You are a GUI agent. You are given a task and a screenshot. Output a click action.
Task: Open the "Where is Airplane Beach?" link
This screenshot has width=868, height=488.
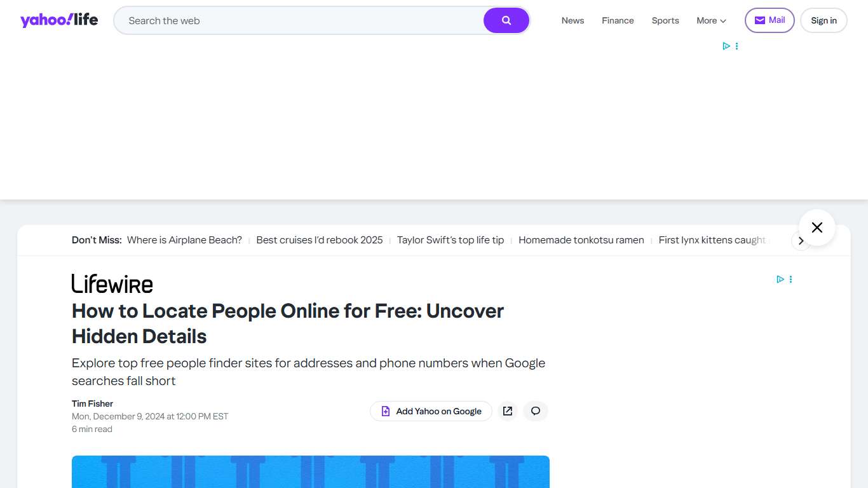[184, 240]
